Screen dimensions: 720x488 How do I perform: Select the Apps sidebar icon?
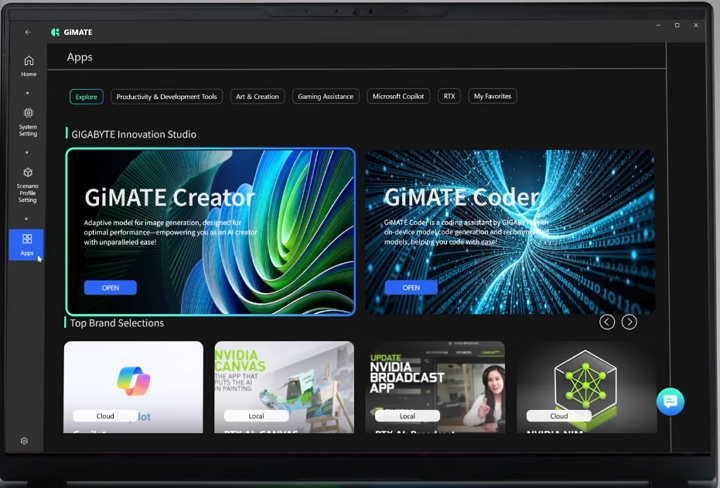coord(27,244)
